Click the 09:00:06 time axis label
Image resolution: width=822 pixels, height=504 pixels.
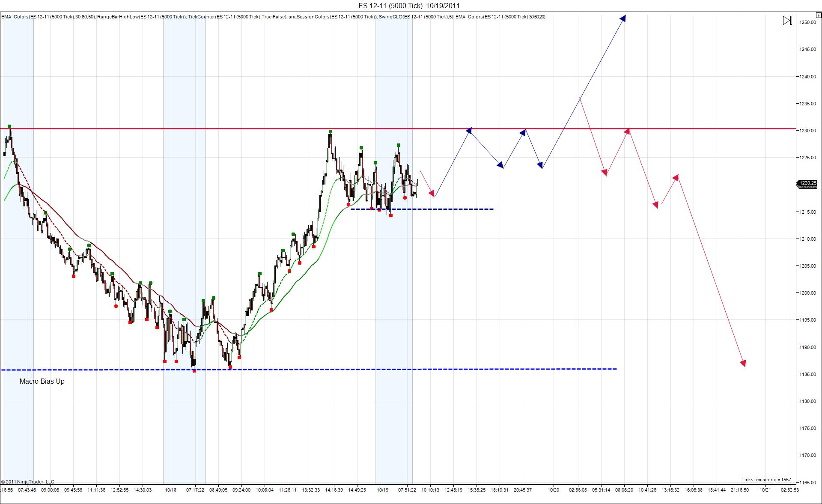click(50, 490)
